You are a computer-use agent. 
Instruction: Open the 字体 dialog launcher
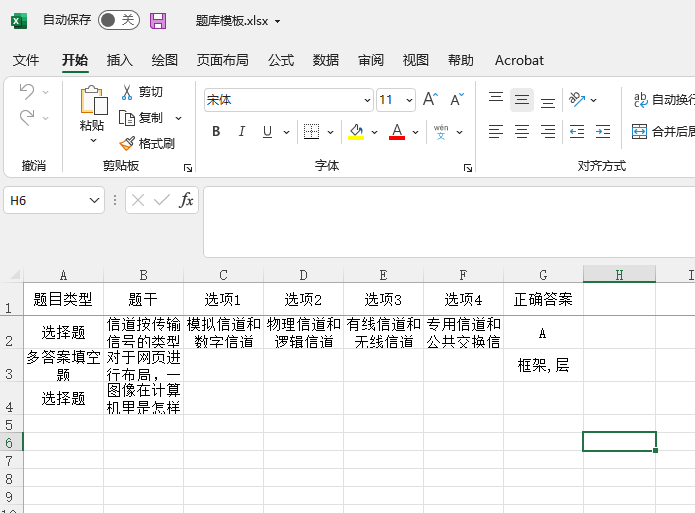tap(468, 168)
